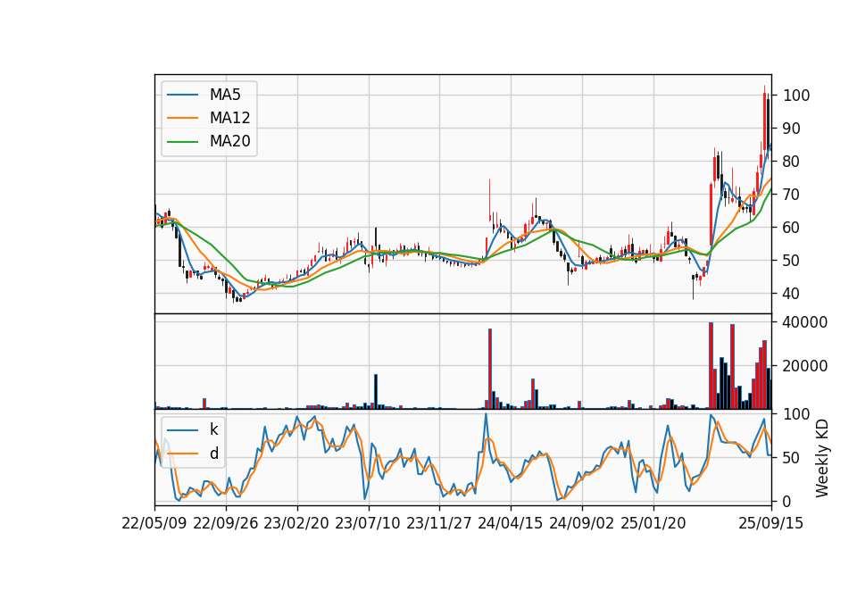Click the orange MA12 legend line swatch
The image size is (857, 616).
click(x=182, y=118)
